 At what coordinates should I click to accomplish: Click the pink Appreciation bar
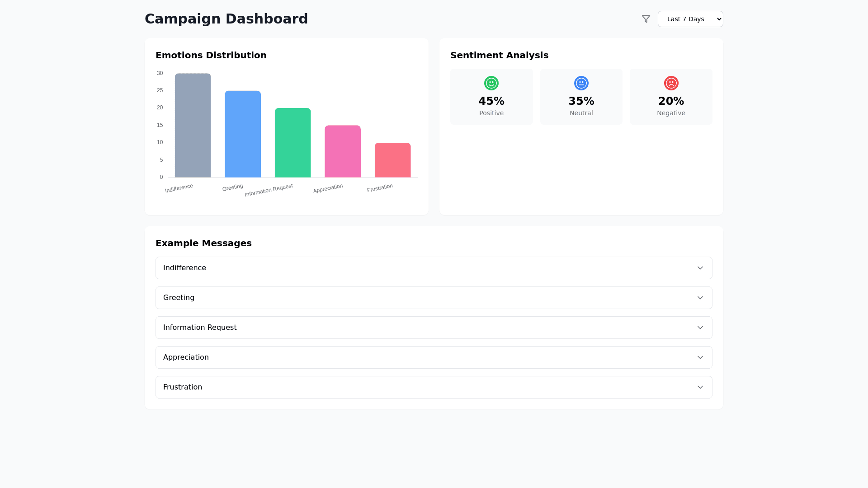(343, 151)
